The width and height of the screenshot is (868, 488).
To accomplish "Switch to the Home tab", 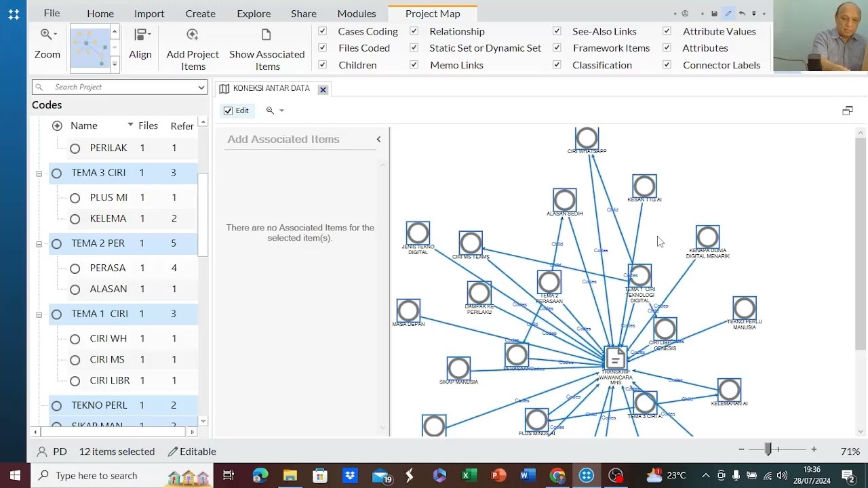I will [100, 14].
